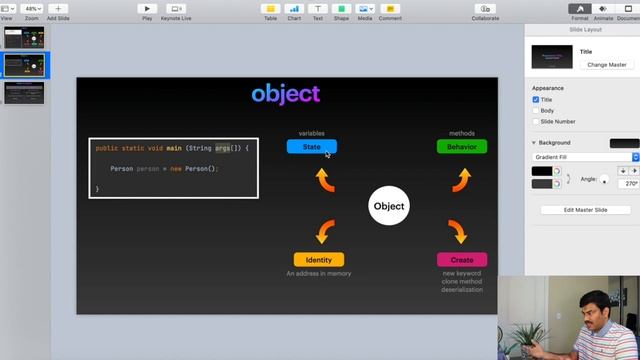This screenshot has width=640, height=360.
Task: Click the Background dark fill preview swatch
Action: (624, 143)
